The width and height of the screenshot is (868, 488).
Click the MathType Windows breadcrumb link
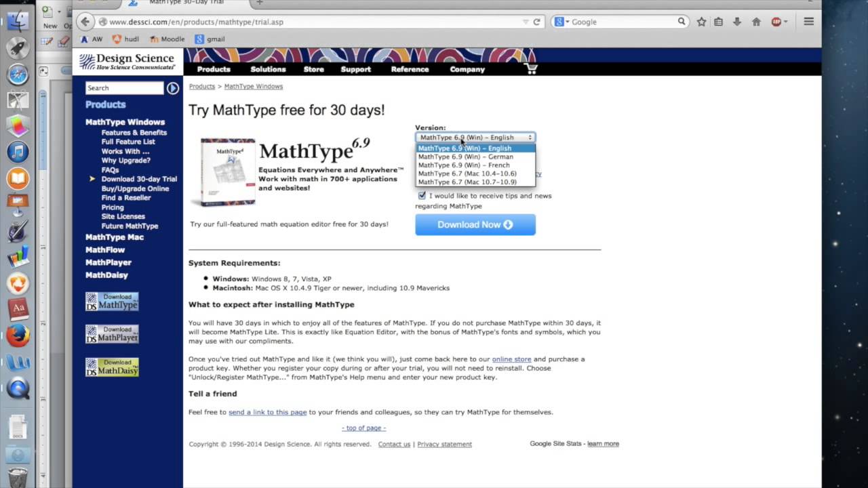pos(254,87)
